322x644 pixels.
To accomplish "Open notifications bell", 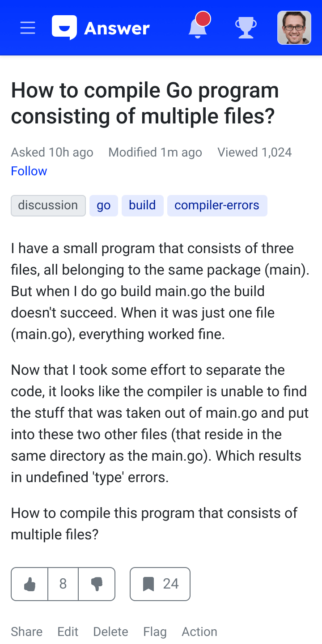I will click(198, 28).
